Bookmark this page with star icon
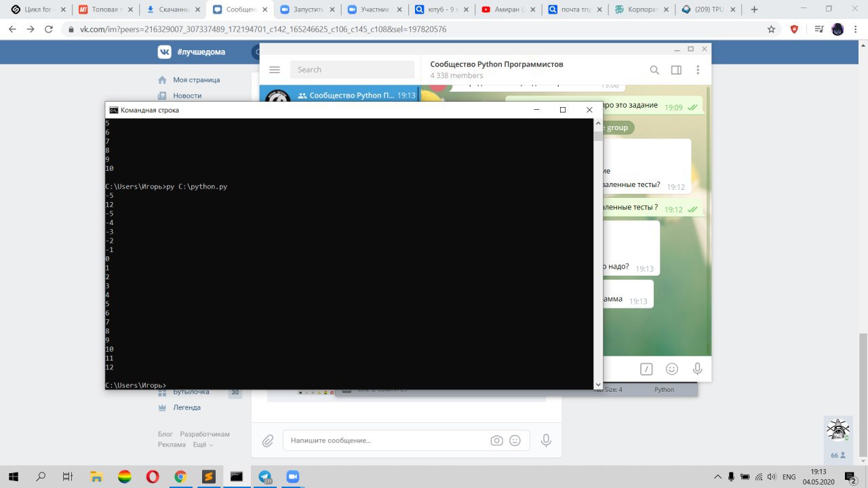 coord(771,30)
